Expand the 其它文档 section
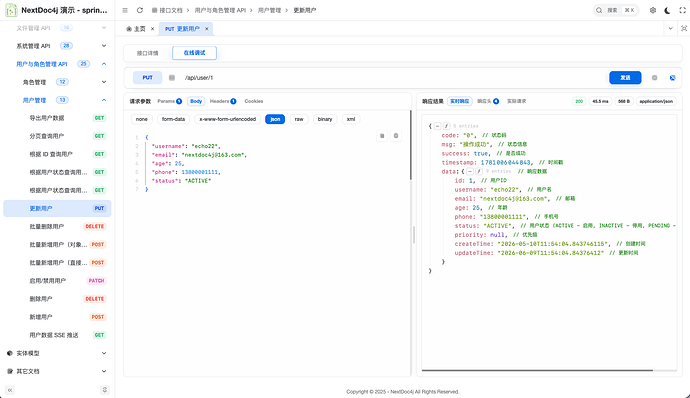This screenshot has height=398, width=690. [57, 371]
